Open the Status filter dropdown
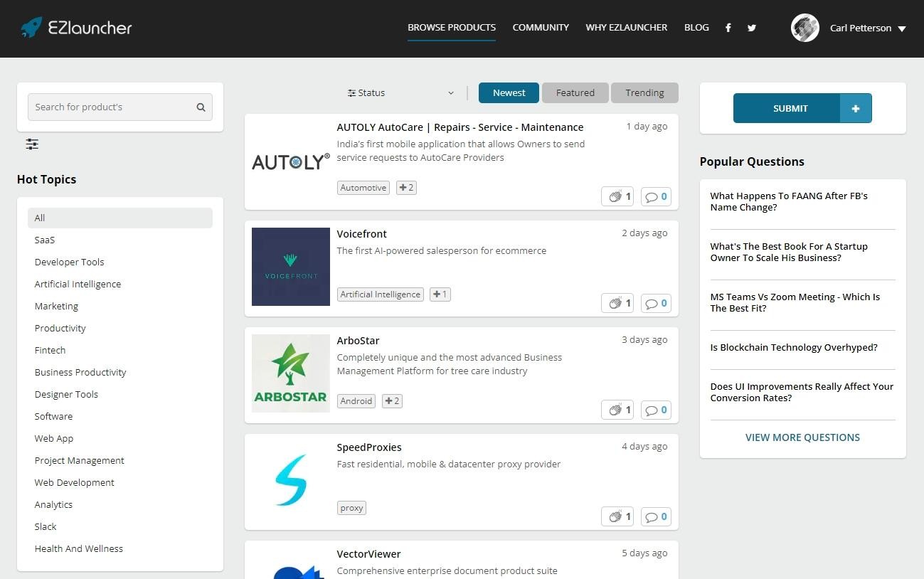Viewport: 924px width, 579px height. click(x=400, y=93)
